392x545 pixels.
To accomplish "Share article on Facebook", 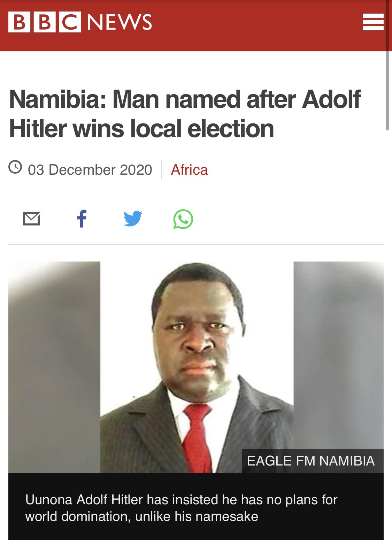I will pyautogui.click(x=82, y=219).
